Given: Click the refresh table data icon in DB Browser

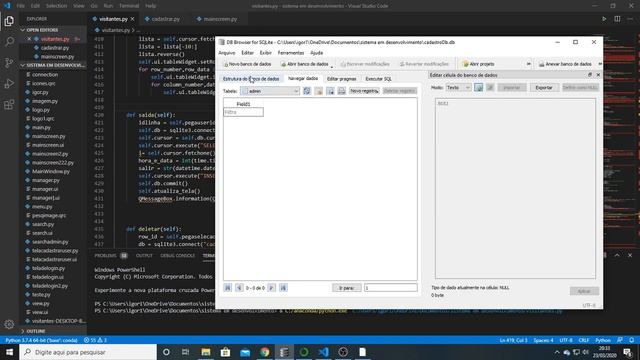Looking at the screenshot, I should coord(307,91).
